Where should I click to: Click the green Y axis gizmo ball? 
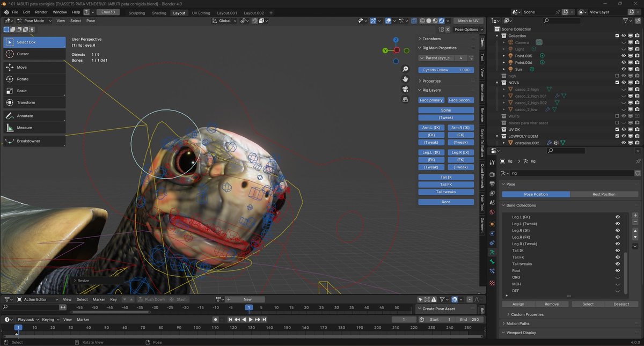pos(385,50)
